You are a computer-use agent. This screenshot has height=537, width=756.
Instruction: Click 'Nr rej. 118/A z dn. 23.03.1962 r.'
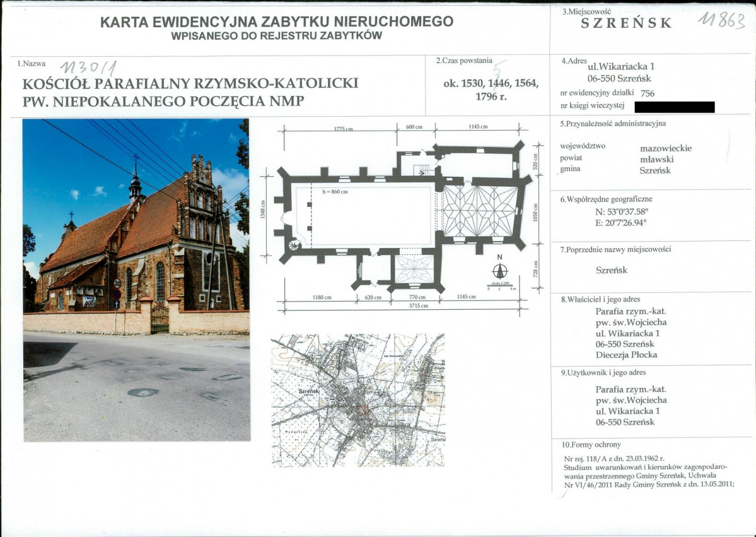[614, 459]
